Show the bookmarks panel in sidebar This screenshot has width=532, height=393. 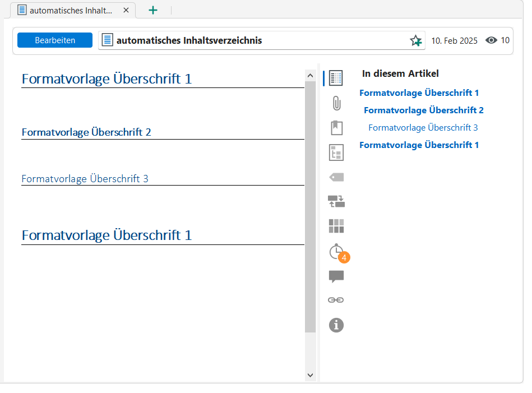pos(336,128)
